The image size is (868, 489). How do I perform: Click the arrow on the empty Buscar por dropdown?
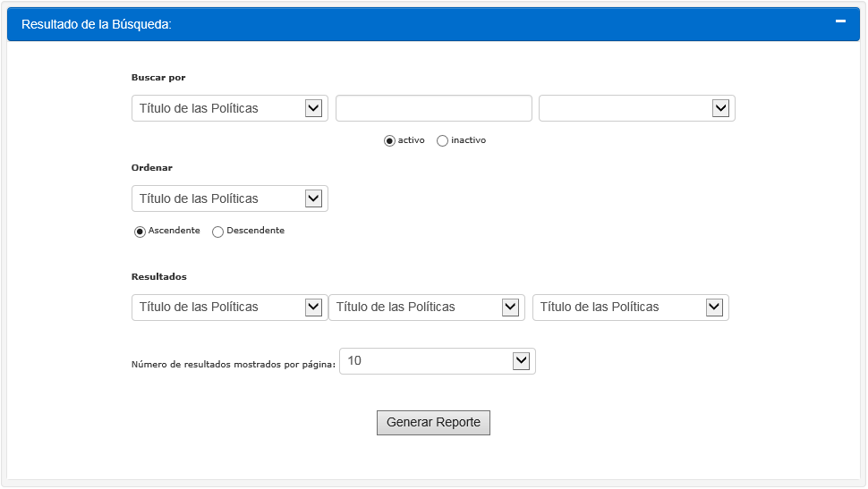720,108
